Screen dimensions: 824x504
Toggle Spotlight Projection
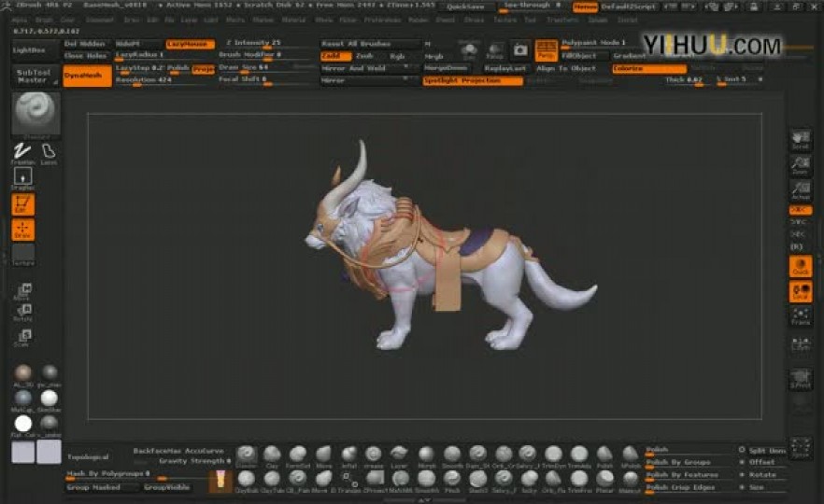click(473, 81)
